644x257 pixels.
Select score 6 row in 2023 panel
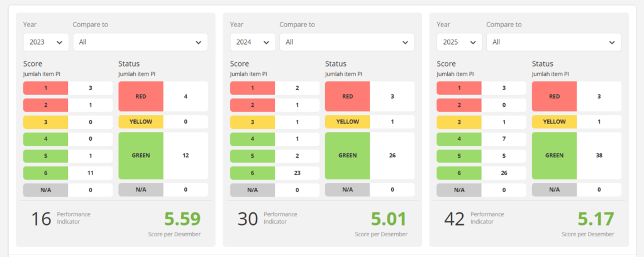pyautogui.click(x=46, y=173)
